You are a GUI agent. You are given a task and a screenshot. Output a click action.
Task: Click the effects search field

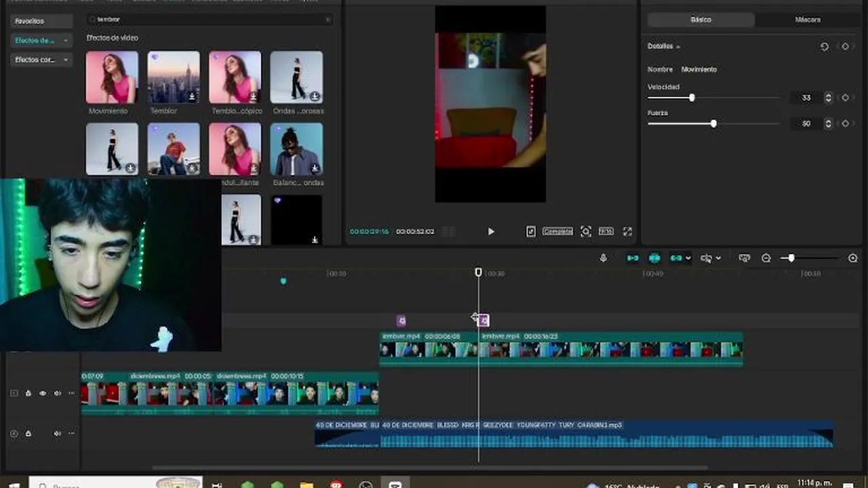pyautogui.click(x=209, y=20)
